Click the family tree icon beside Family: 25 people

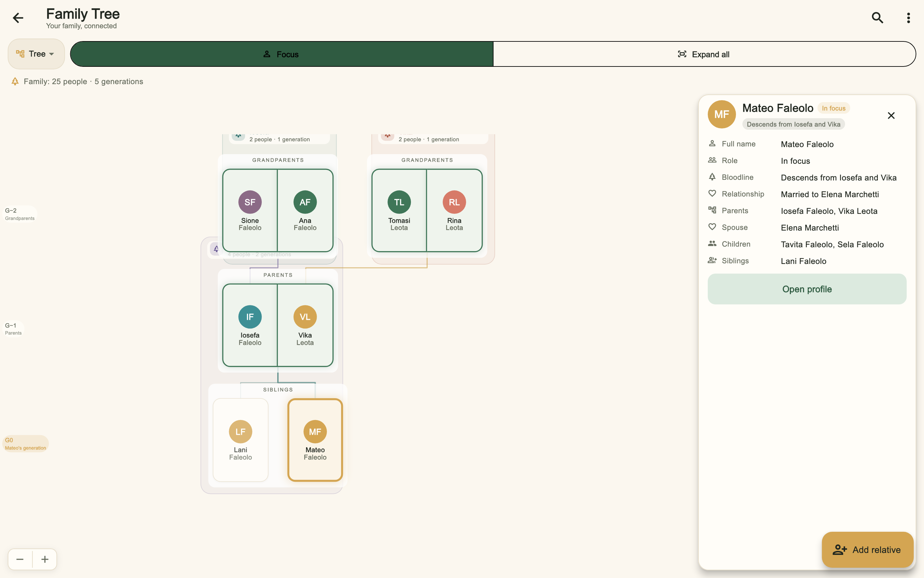(15, 82)
